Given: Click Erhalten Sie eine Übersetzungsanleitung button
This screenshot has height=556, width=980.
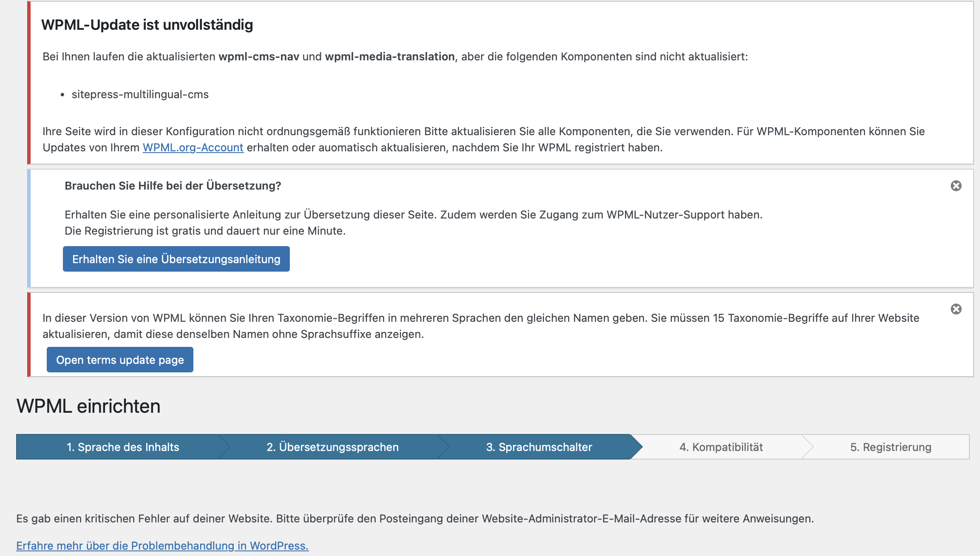Looking at the screenshot, I should [x=176, y=259].
